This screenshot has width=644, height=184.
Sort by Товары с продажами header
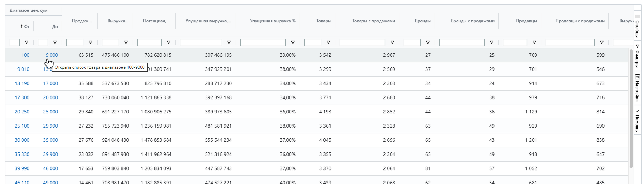click(x=373, y=21)
